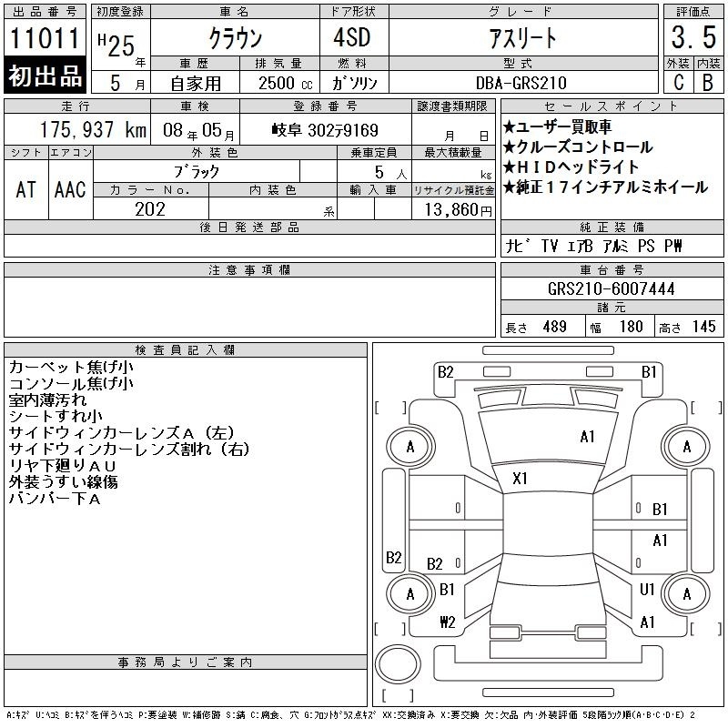Screen dimensions: 728x728
Task: Click inspector note サイドウィンカーレンズ割れ（右）
Action: [x=129, y=450]
